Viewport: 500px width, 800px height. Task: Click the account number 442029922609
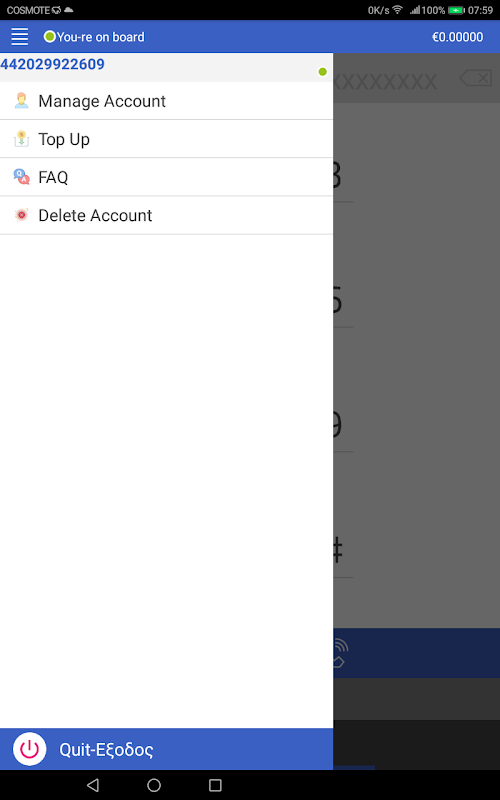53,64
